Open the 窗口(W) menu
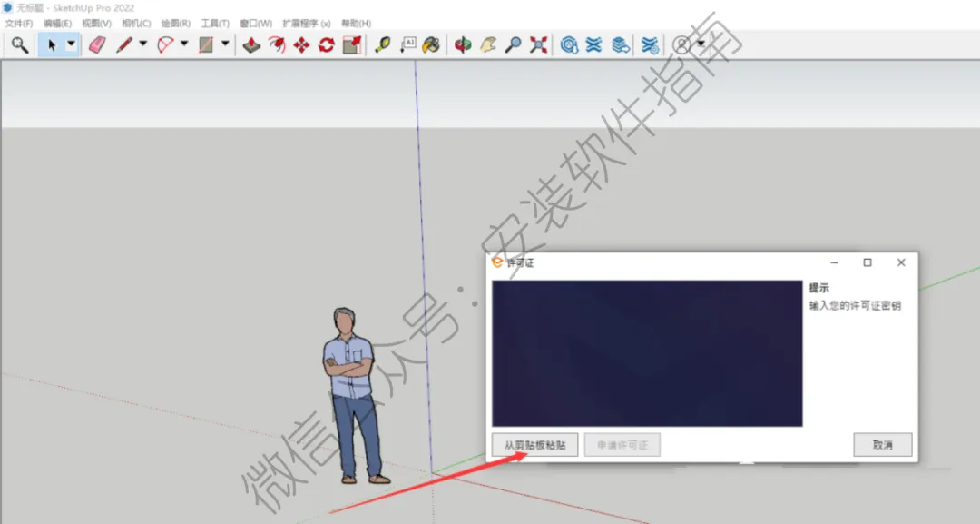Viewport: 980px width, 524px height. point(256,23)
